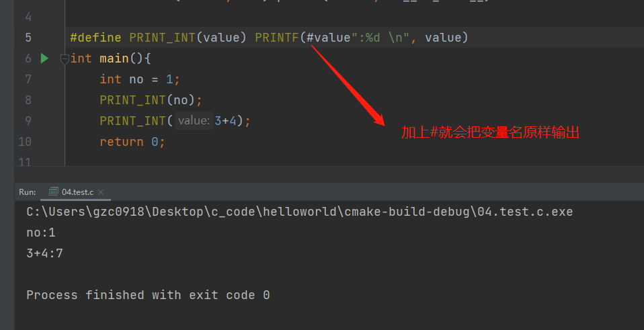
Task: Click 'int main(){' declaration
Action: pos(110,58)
